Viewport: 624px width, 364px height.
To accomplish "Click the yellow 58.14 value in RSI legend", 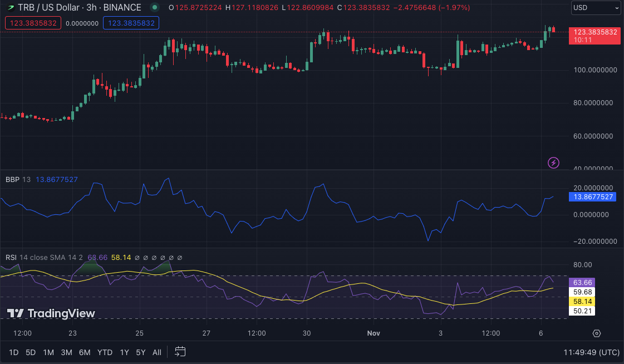I will (x=121, y=257).
